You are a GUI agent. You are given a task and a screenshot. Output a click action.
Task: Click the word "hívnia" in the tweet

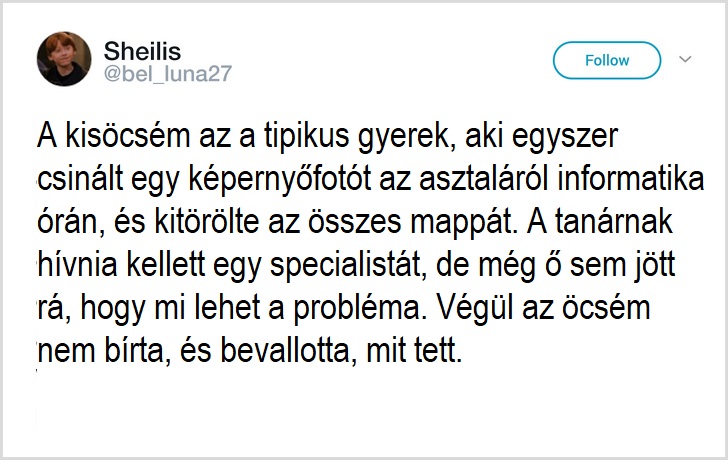tap(78, 265)
